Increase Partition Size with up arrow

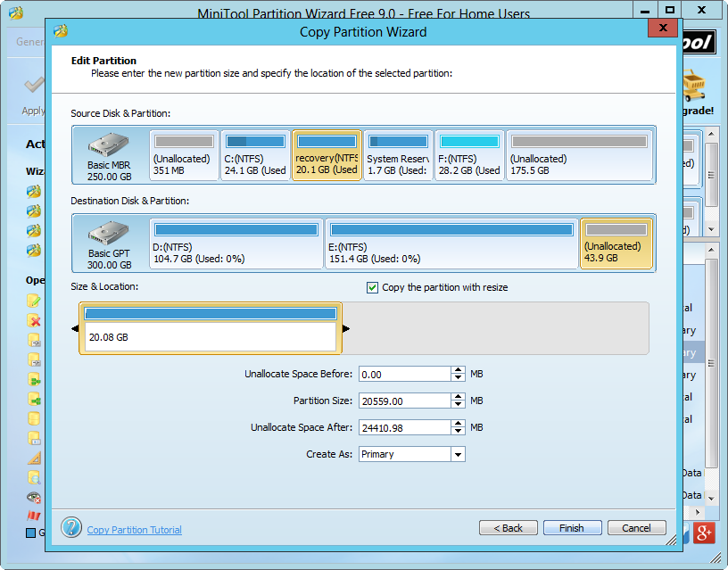click(459, 396)
